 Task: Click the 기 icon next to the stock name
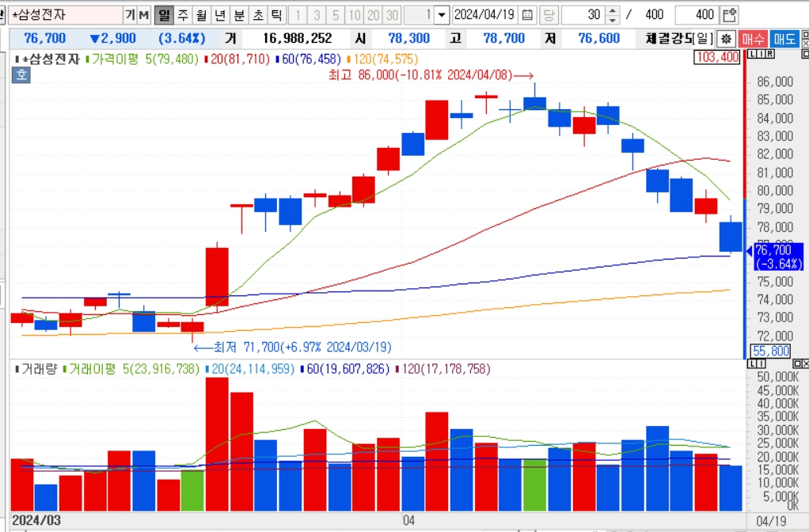pyautogui.click(x=130, y=15)
